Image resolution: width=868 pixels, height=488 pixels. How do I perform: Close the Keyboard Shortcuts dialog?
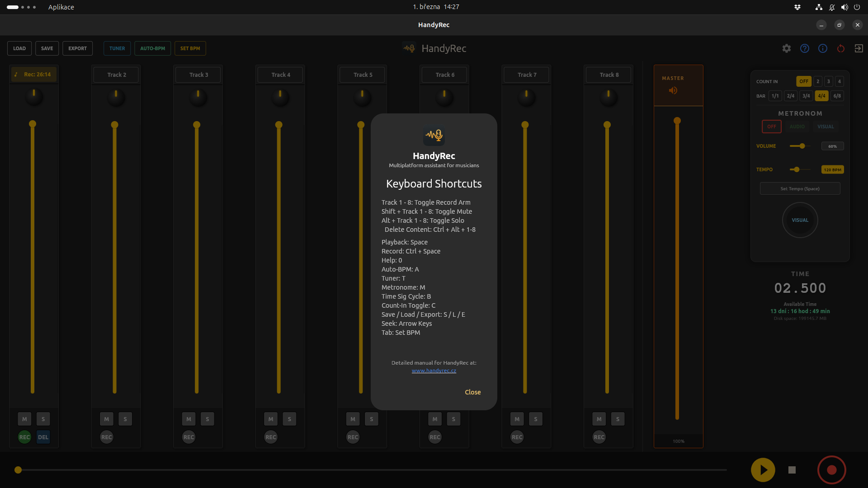tap(472, 392)
